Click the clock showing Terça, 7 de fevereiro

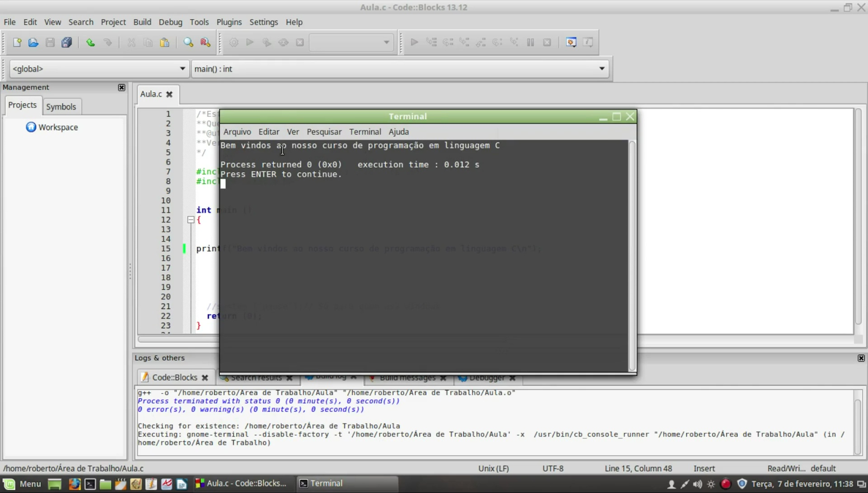pos(802,484)
